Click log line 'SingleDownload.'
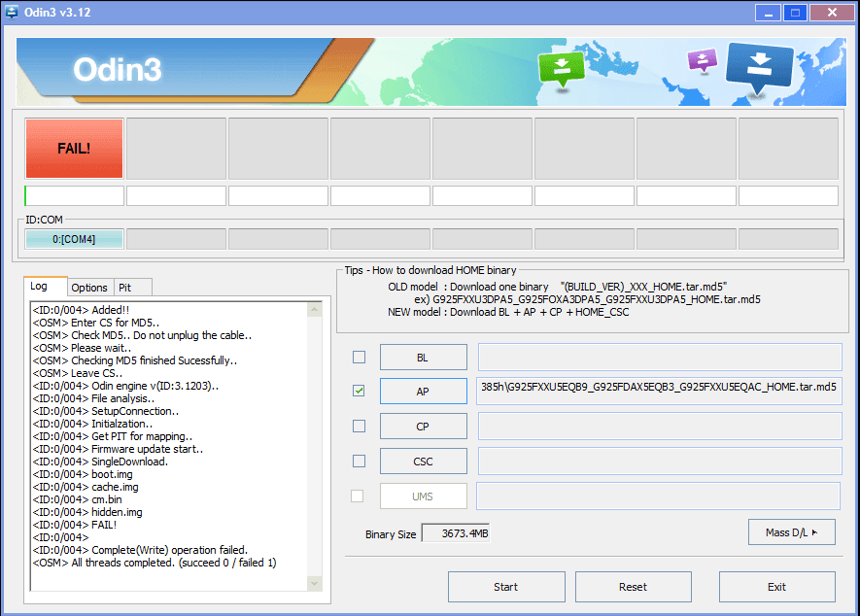The height and width of the screenshot is (616, 860). pos(100,462)
